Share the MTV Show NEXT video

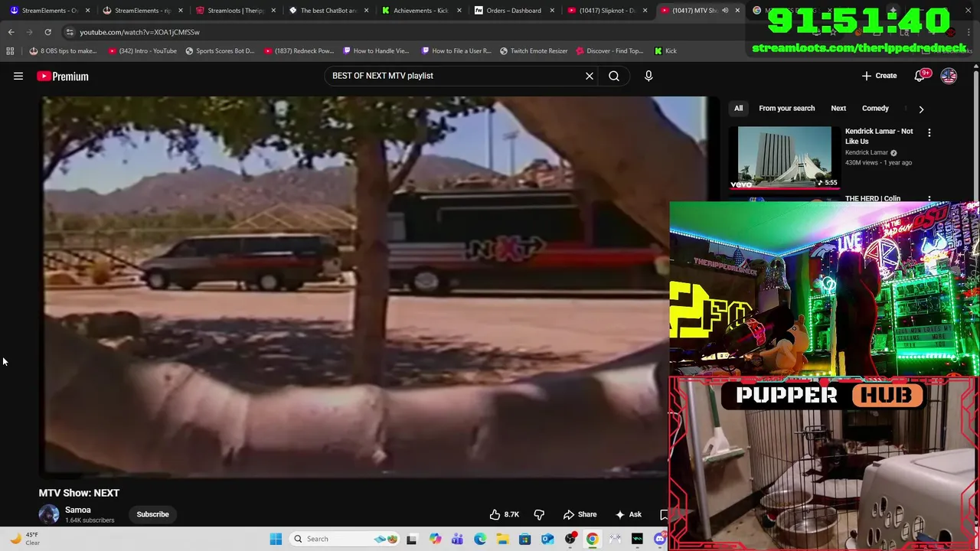coord(580,514)
